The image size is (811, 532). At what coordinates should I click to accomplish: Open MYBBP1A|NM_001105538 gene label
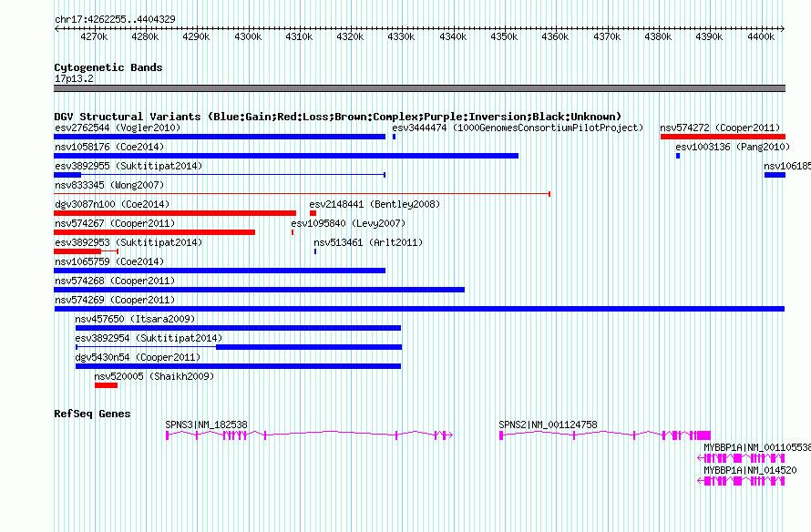757,447
